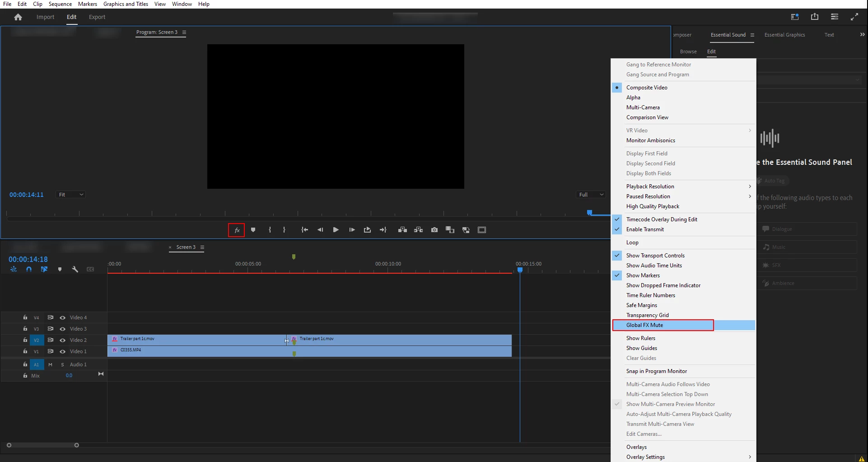Screen dimensions: 868x462
Task: Solo the Audio 1 track
Action: click(62, 364)
